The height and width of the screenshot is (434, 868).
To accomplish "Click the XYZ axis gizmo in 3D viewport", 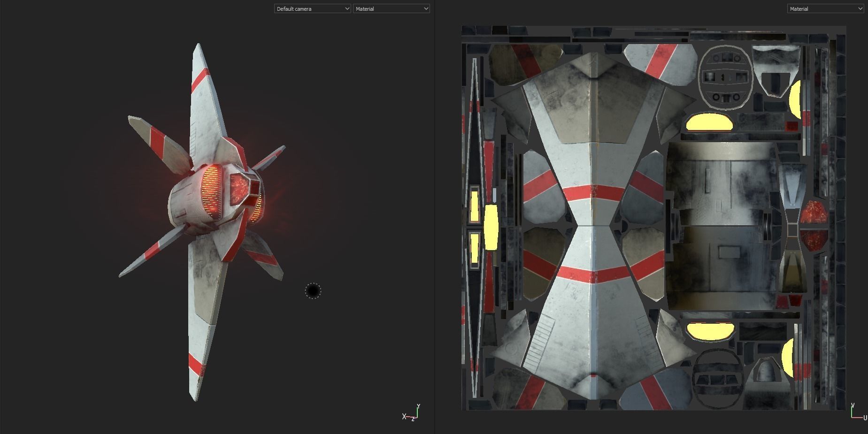I will [411, 412].
